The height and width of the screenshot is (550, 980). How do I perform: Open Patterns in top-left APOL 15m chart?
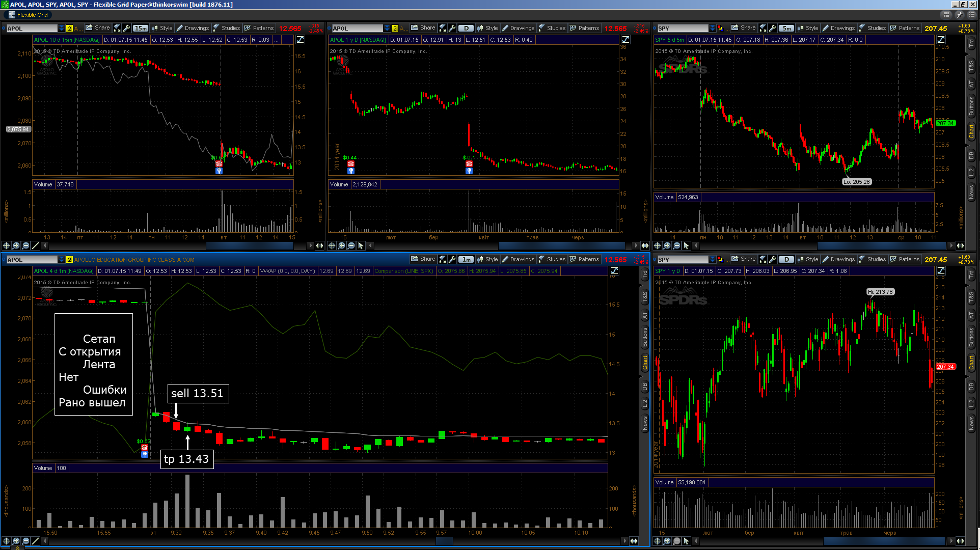259,28
